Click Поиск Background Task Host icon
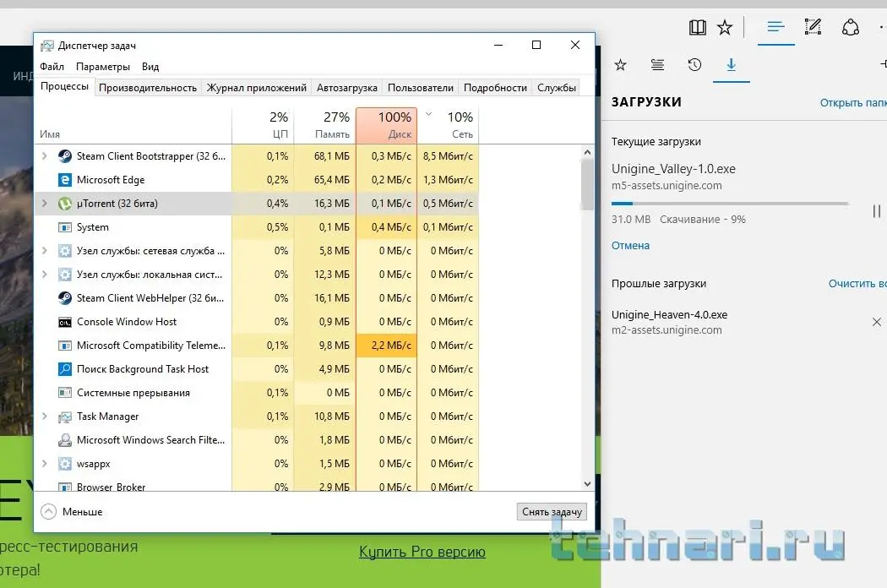 tap(65, 369)
